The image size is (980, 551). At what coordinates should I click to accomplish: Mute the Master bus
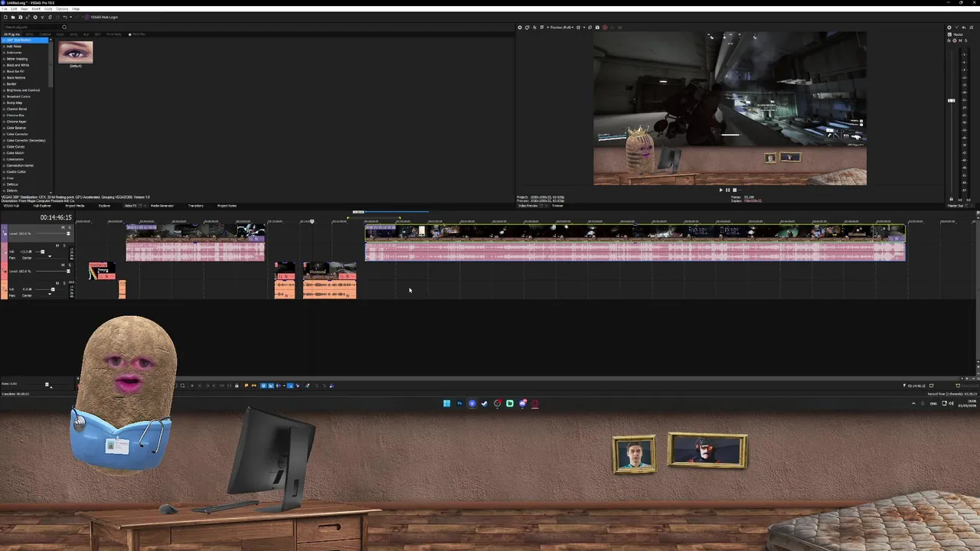pyautogui.click(x=960, y=41)
